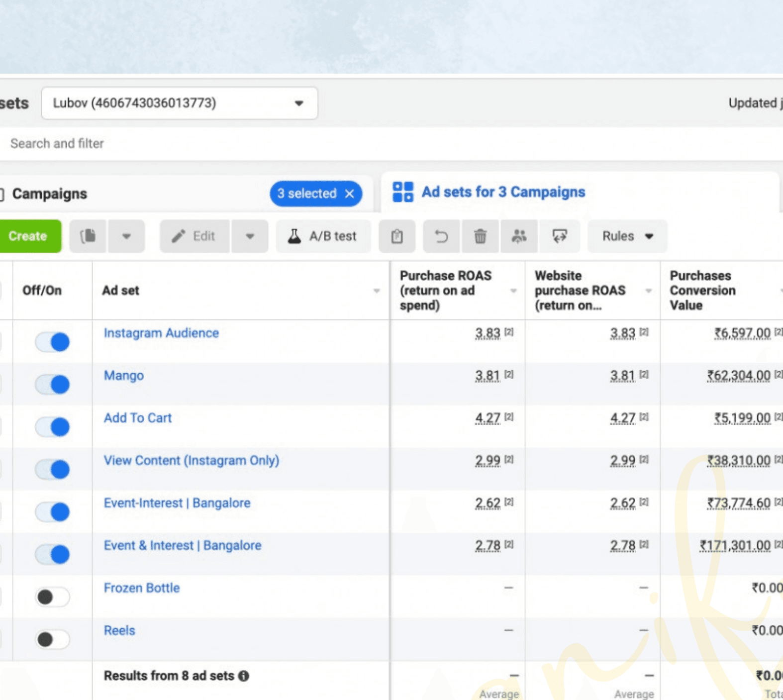Open the Mango ad set link
Viewport: 783px width, 700px height.
tap(123, 376)
